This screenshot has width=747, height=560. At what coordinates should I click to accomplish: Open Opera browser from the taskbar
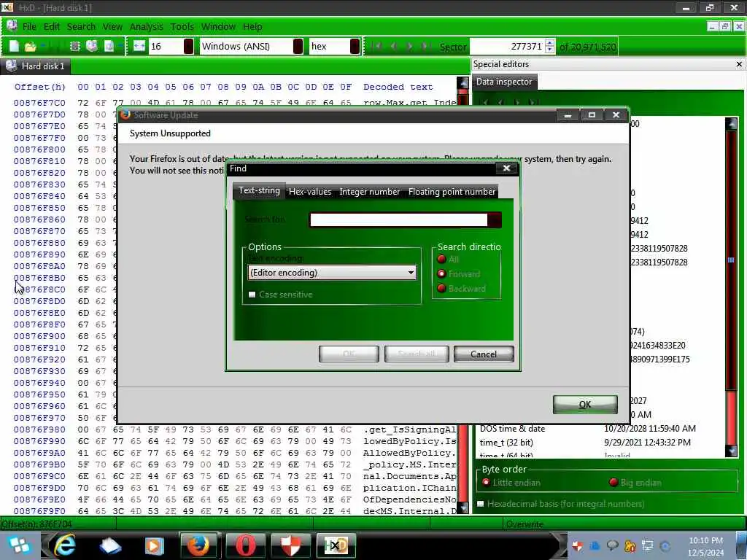click(x=245, y=545)
